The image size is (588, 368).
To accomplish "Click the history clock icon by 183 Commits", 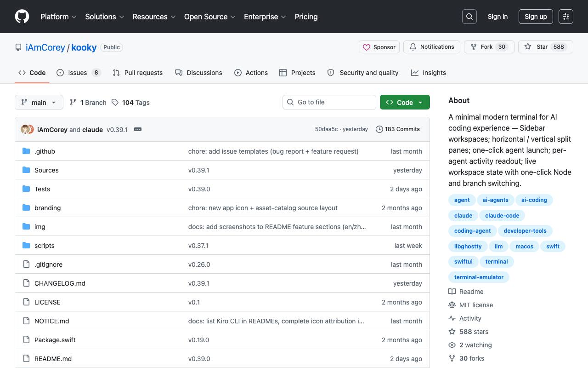I will tap(379, 129).
